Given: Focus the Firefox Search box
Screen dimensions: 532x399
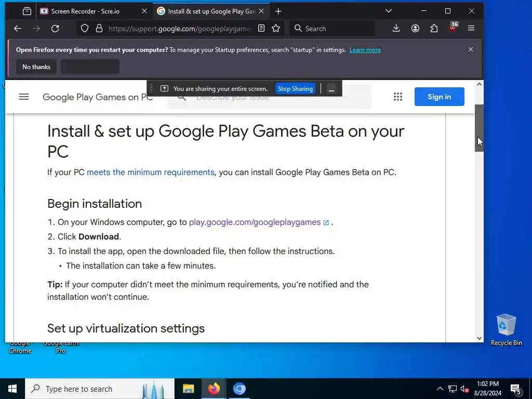Looking at the screenshot, I should pos(332,29).
